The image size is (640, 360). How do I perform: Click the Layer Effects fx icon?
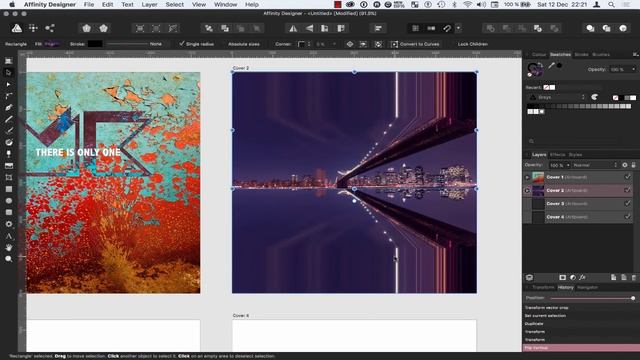(x=582, y=278)
